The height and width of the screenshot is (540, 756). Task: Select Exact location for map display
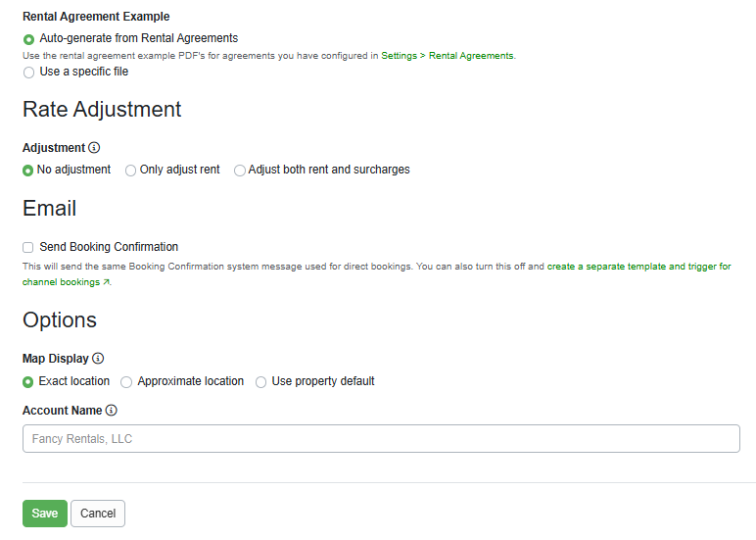click(28, 381)
